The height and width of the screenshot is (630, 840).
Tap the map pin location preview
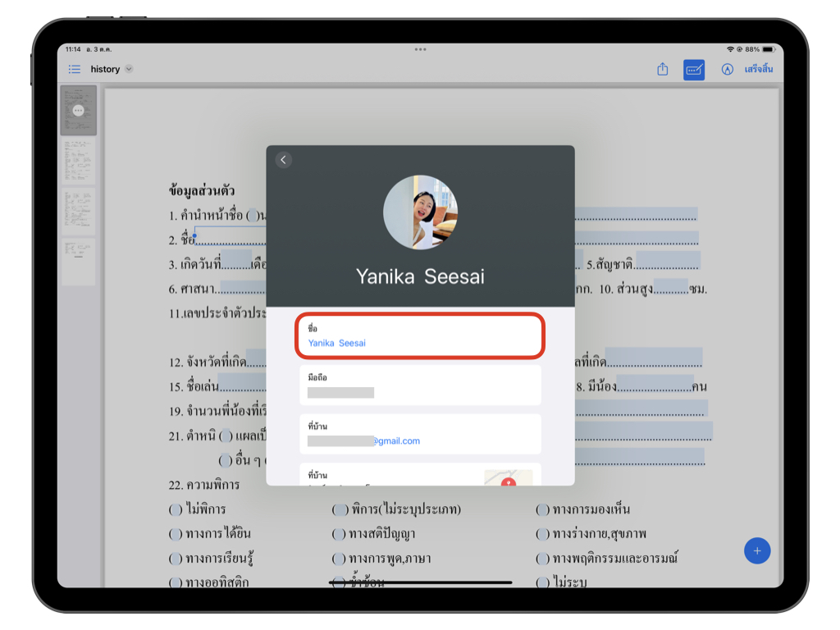click(x=508, y=478)
